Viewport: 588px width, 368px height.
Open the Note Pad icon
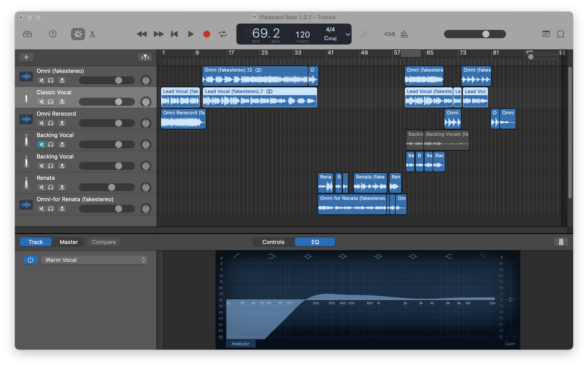point(546,34)
